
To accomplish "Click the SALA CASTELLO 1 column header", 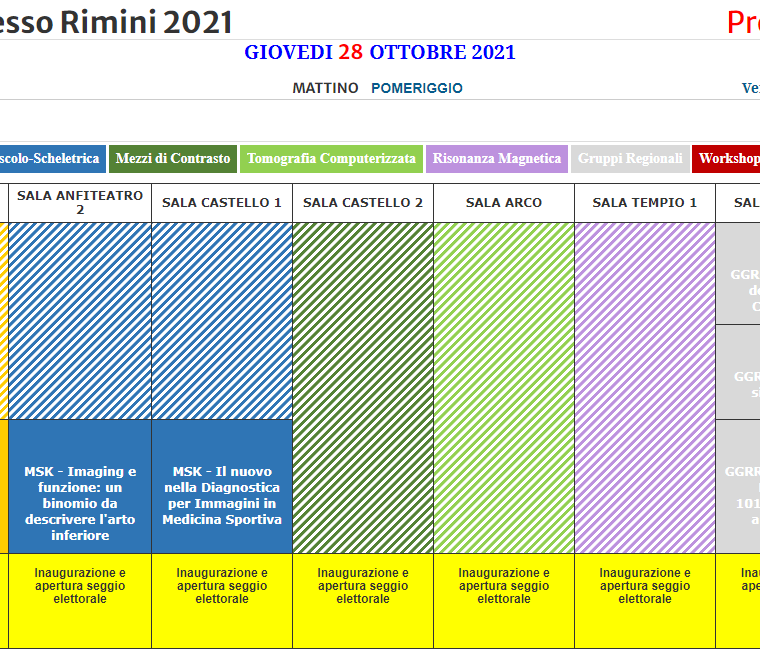I will [222, 202].
